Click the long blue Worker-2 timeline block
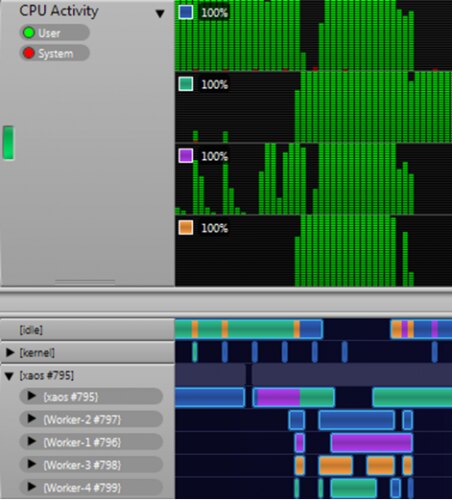 357,420
